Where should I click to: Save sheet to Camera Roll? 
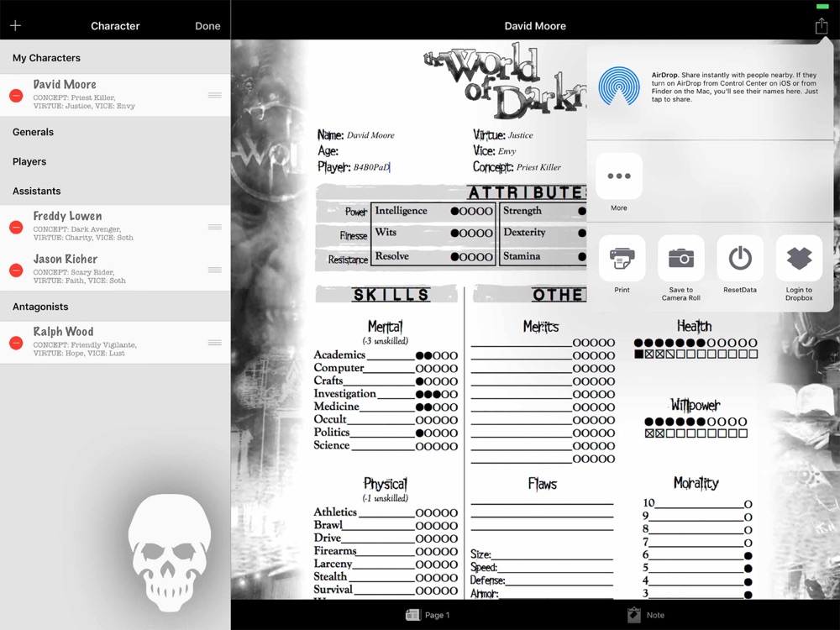point(681,258)
